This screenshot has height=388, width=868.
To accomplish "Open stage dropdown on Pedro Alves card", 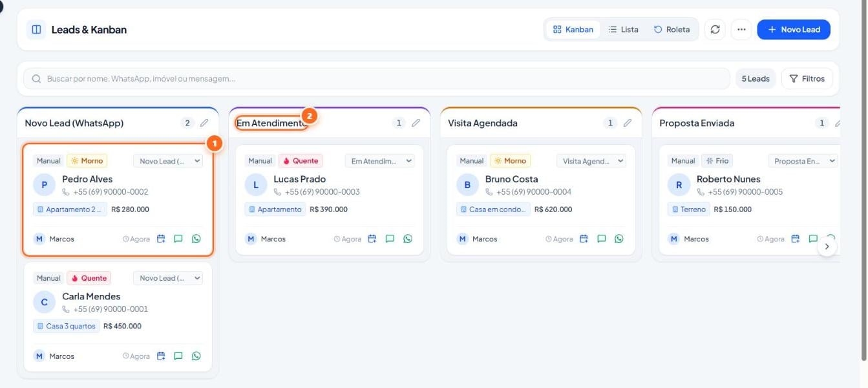I will 168,161.
